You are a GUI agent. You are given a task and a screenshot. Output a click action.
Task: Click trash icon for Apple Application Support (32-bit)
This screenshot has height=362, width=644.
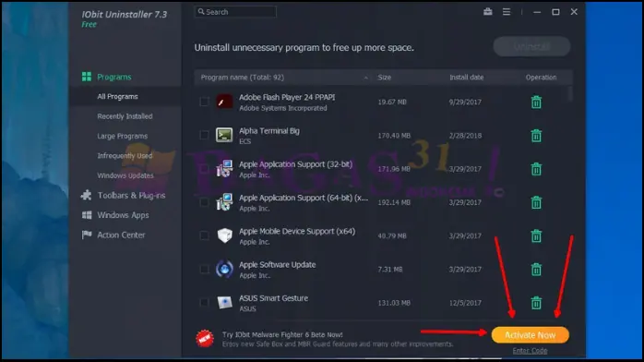(536, 169)
